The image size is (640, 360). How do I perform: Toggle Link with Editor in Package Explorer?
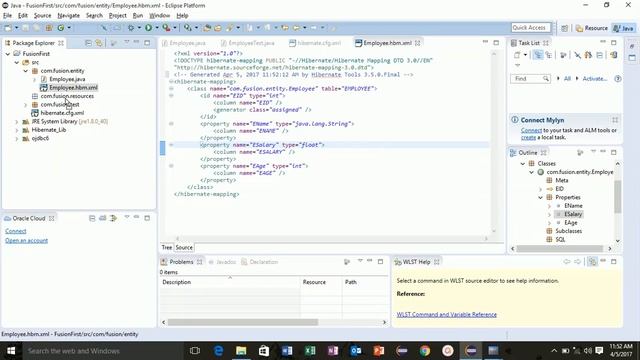click(x=99, y=43)
